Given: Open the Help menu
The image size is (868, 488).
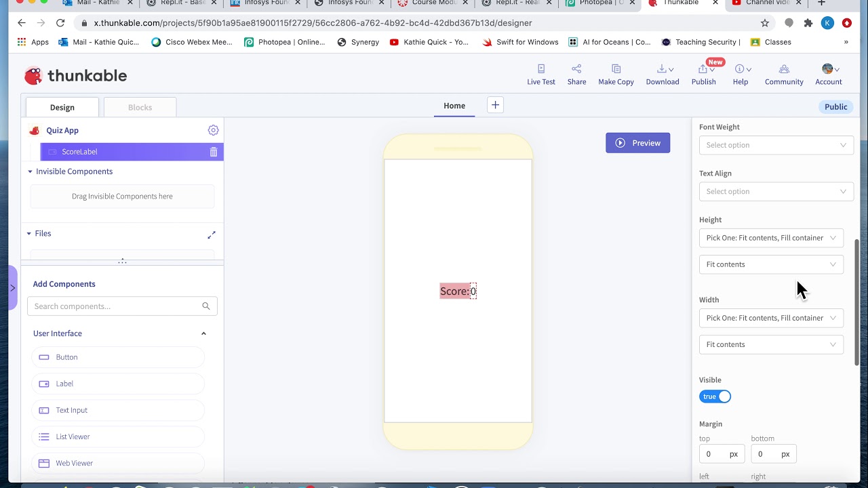Looking at the screenshot, I should pyautogui.click(x=741, y=75).
